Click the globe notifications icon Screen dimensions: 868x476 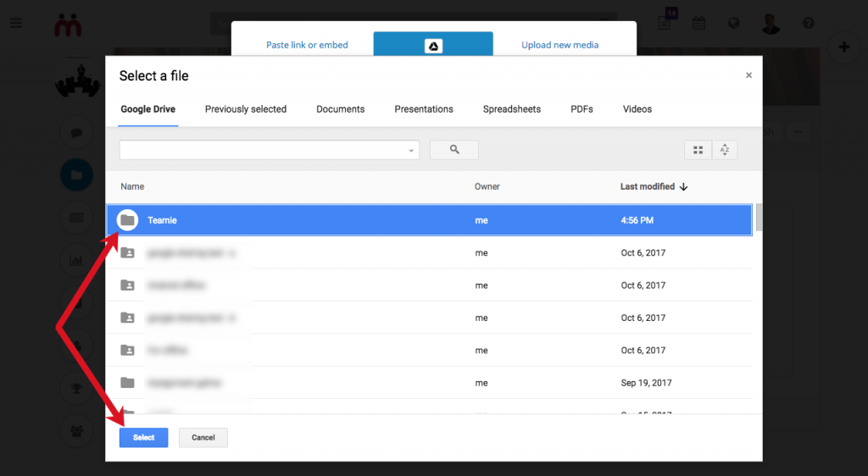pyautogui.click(x=733, y=23)
